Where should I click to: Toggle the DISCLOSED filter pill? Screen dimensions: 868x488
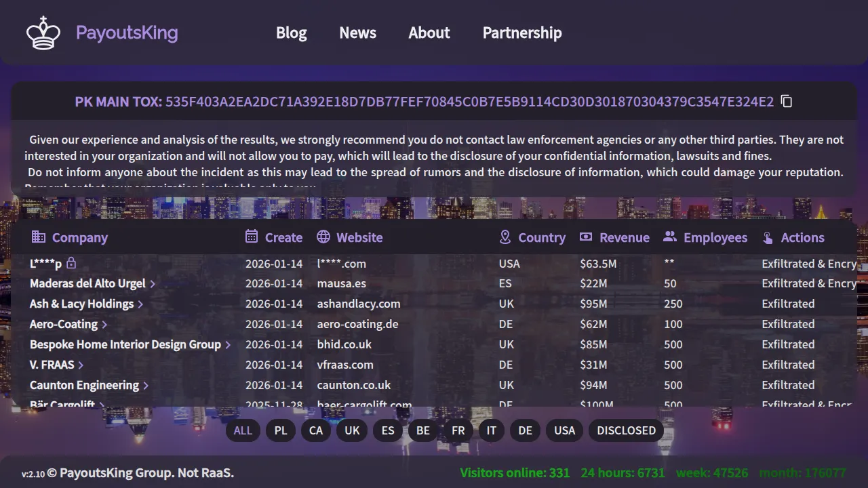pyautogui.click(x=626, y=430)
